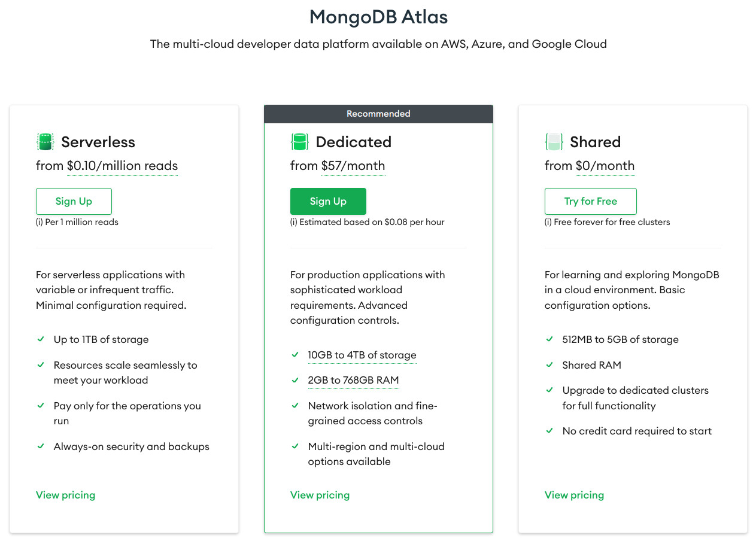Click the info icon beside 'Free forever for free clusters'

coord(547,221)
